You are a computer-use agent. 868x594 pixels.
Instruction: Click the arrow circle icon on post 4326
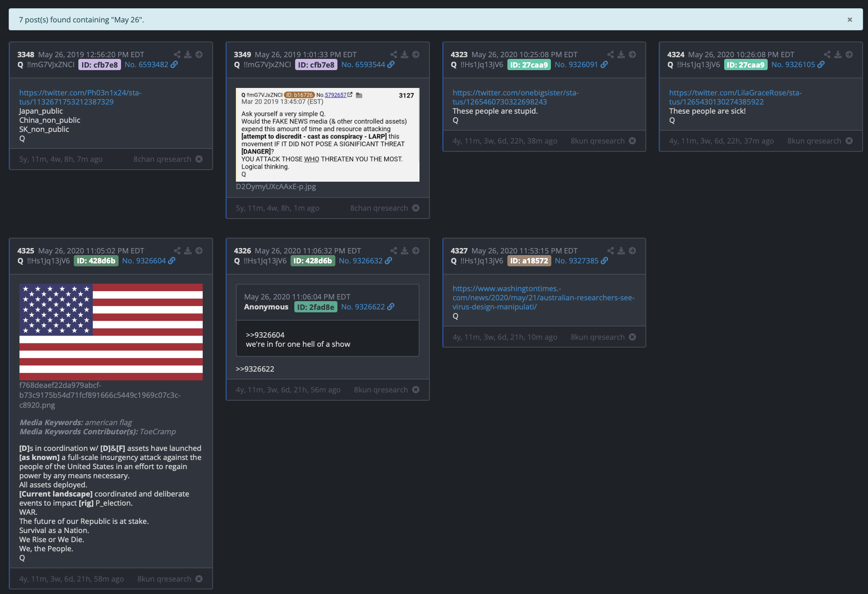pos(416,251)
